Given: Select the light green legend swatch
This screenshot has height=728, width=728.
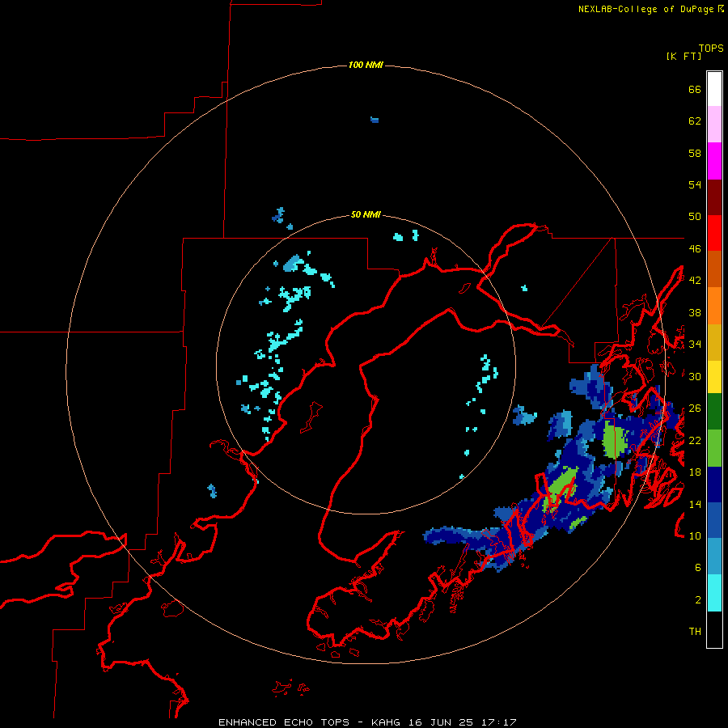Looking at the screenshot, I should (x=714, y=448).
